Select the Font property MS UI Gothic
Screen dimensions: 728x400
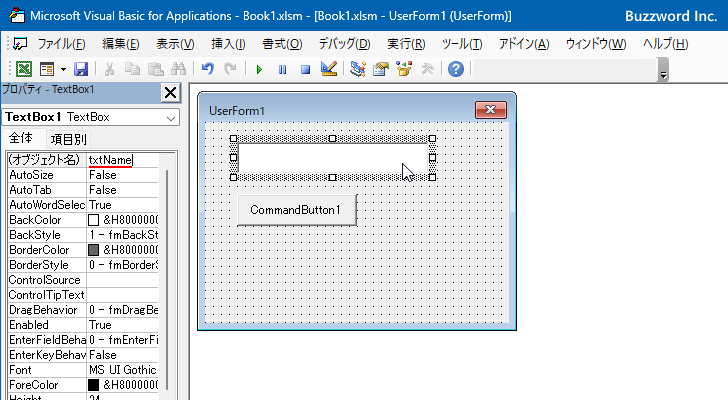point(123,370)
